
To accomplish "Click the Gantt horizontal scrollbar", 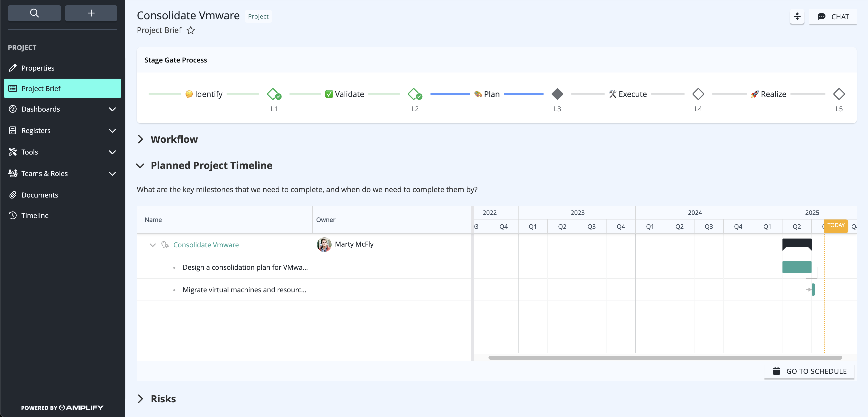I will 665,357.
